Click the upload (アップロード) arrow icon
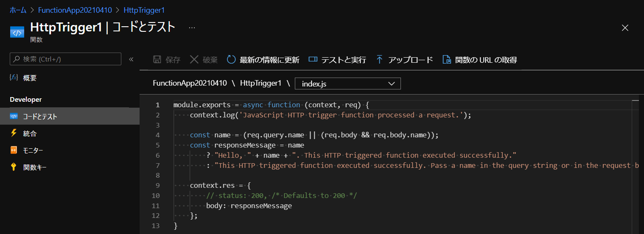This screenshot has height=234, width=644. pyautogui.click(x=380, y=60)
